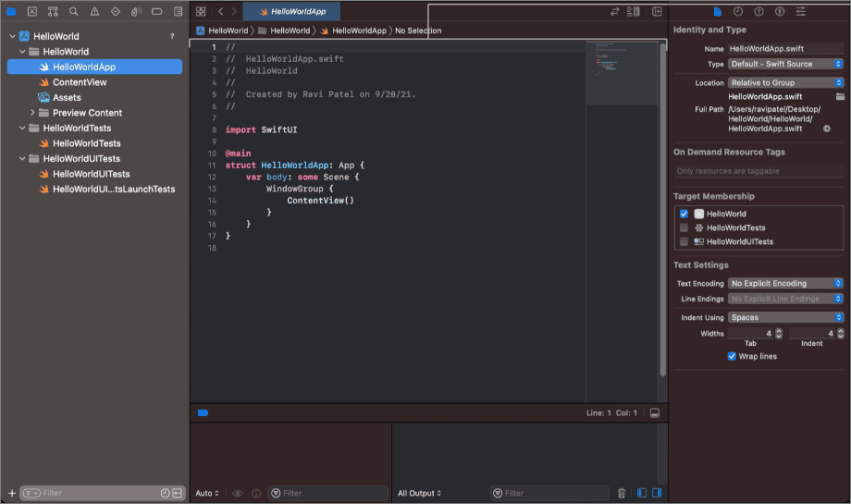Open the Text Encoding dropdown
This screenshot has height=504, width=851.
click(785, 283)
